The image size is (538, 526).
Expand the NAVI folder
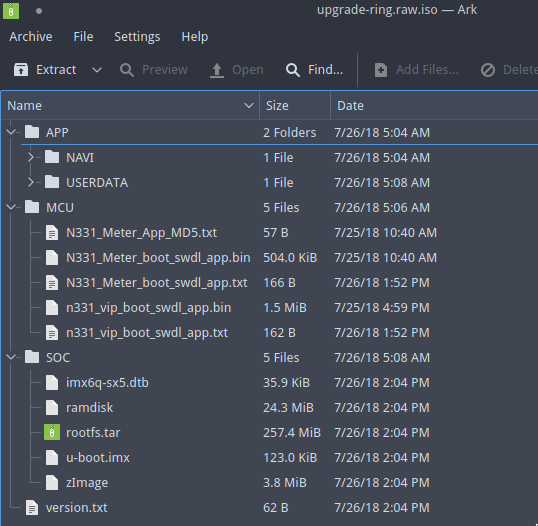31,157
